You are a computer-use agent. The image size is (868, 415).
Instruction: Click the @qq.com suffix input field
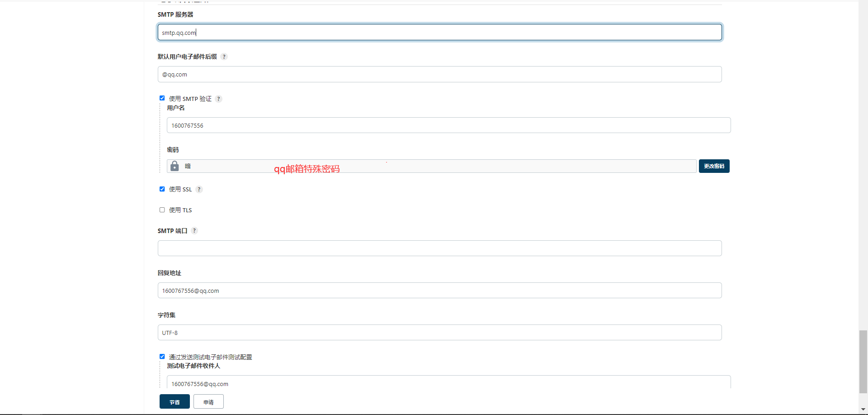(x=439, y=74)
